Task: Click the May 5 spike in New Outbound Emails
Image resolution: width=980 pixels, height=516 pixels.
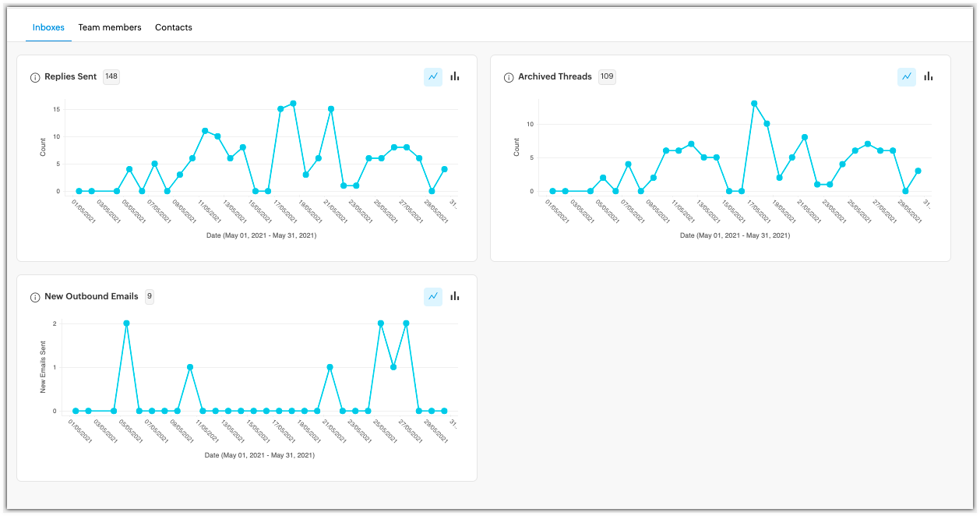Action: click(x=127, y=321)
